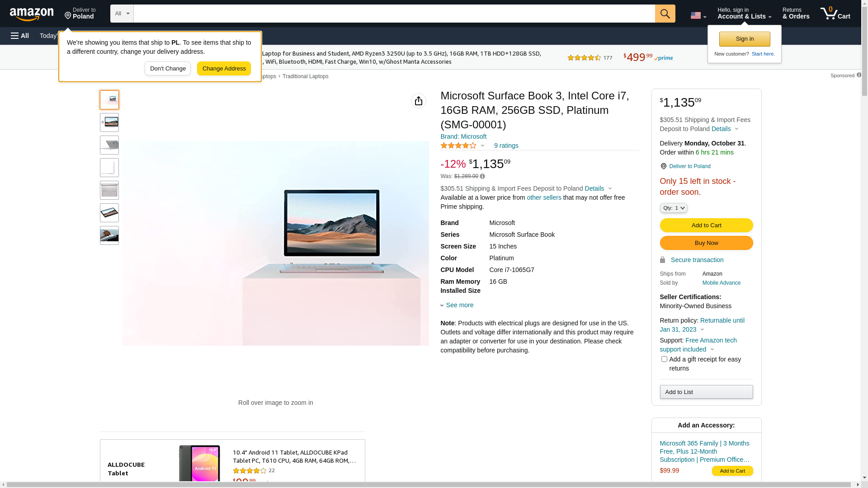Screen dimensions: 868x488
Task: Click the yellow Add to Cart button
Action: point(706,225)
